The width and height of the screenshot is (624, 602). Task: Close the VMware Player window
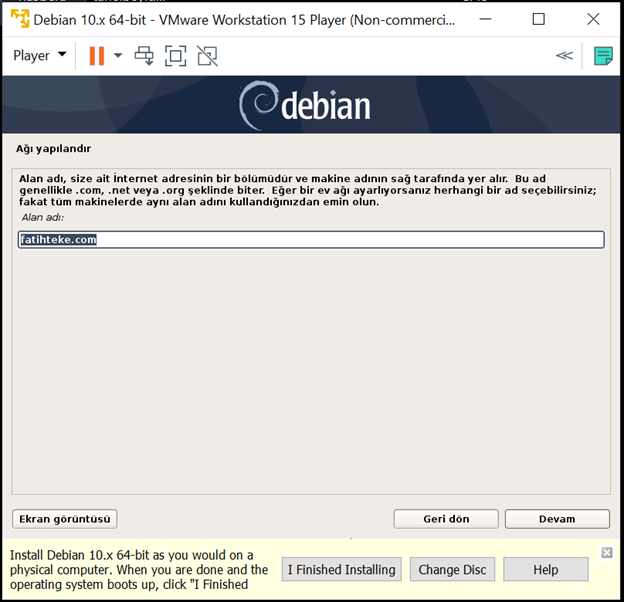coord(593,19)
